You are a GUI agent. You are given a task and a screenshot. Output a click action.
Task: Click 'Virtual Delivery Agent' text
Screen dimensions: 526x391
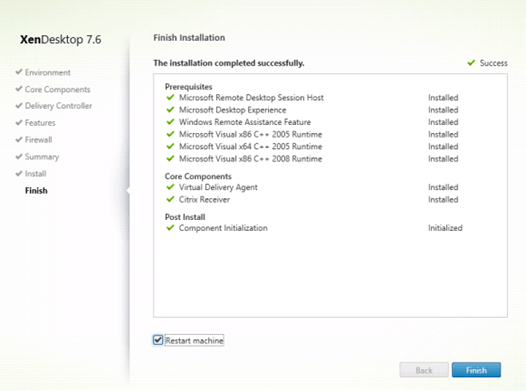[x=218, y=187]
